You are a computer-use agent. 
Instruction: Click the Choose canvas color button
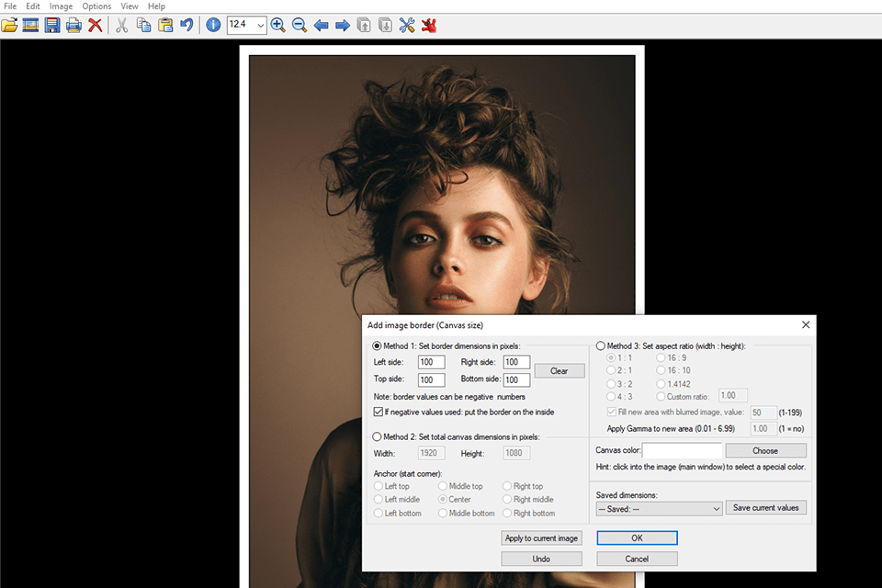pos(765,451)
